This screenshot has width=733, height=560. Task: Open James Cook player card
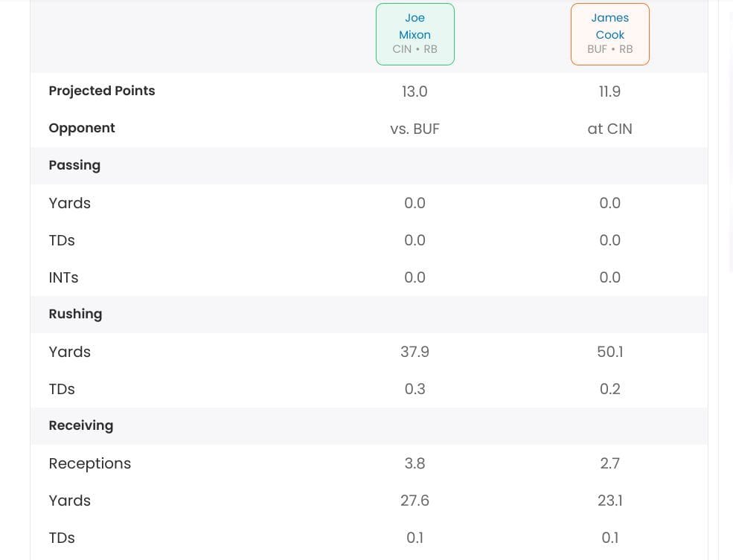[x=609, y=34]
